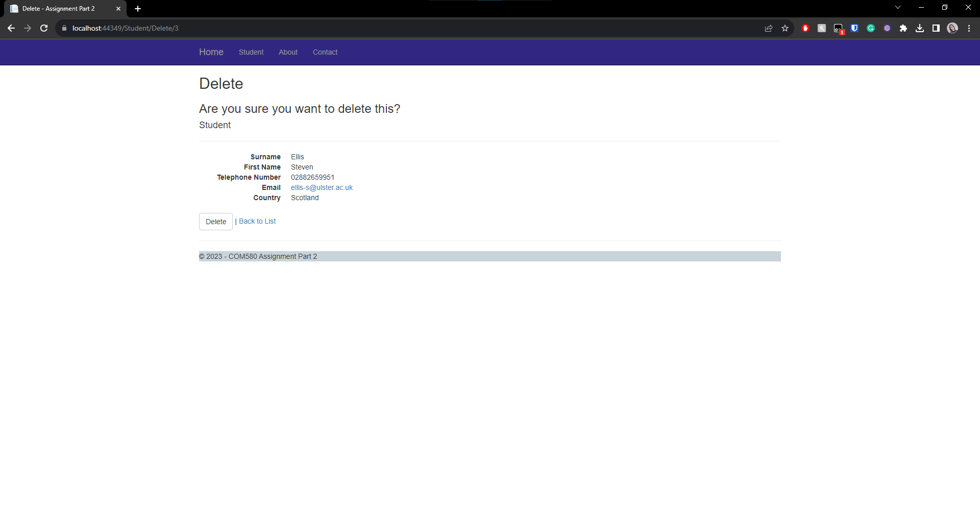Follow the Back to List link
980x531 pixels.
click(257, 221)
